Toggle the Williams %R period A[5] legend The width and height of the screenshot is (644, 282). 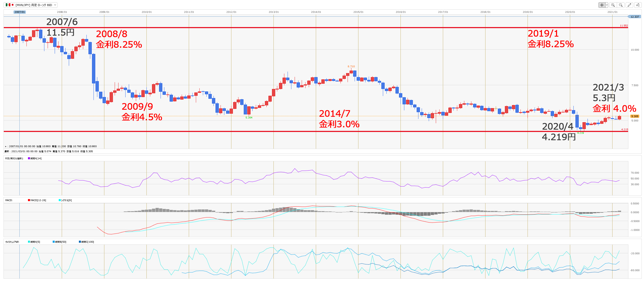pos(35,242)
